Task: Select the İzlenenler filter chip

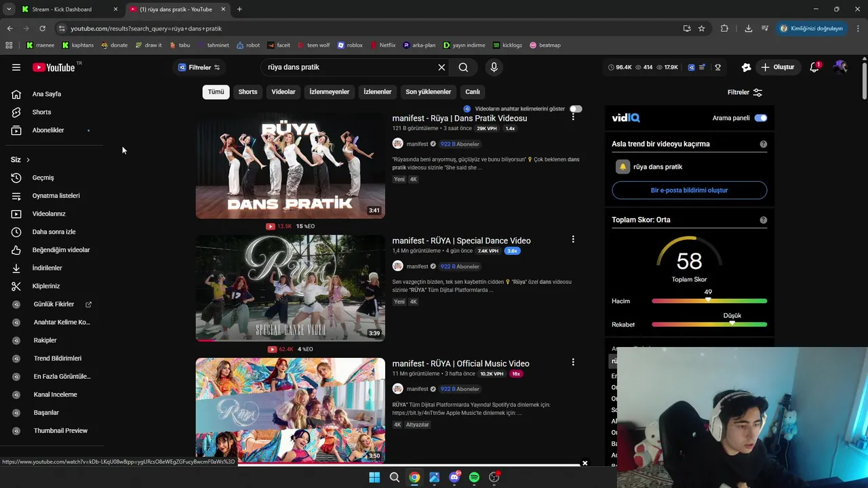Action: point(378,91)
